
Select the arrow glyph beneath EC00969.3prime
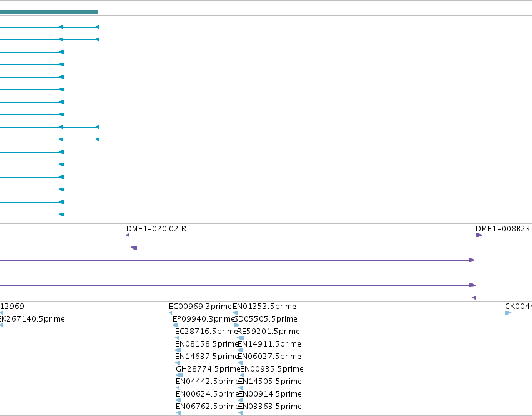pyautogui.click(x=170, y=313)
